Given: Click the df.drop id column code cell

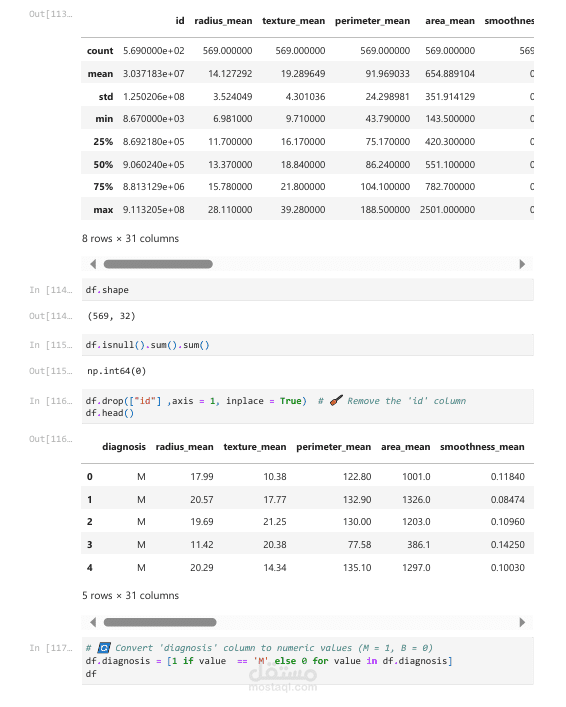Looking at the screenshot, I should coord(308,407).
